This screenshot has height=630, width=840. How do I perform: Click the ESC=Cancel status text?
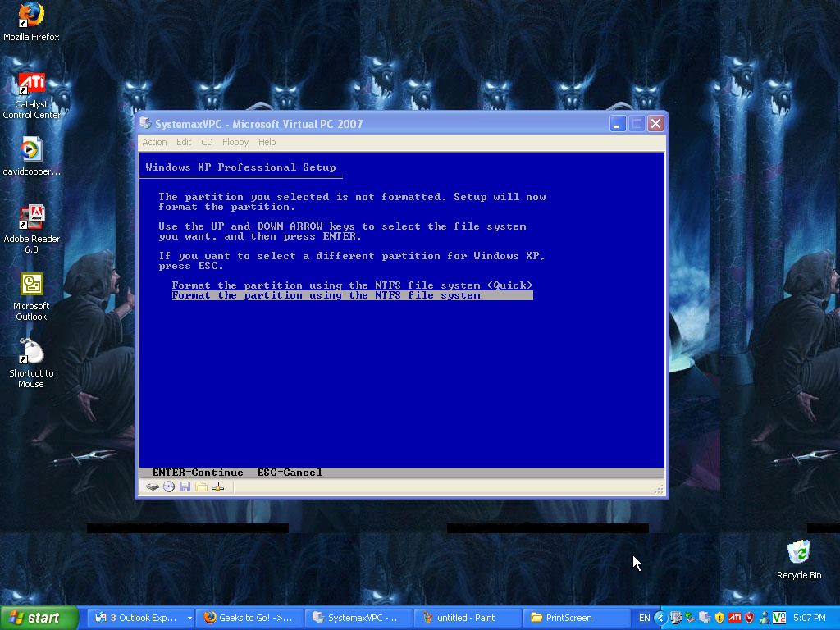(290, 472)
